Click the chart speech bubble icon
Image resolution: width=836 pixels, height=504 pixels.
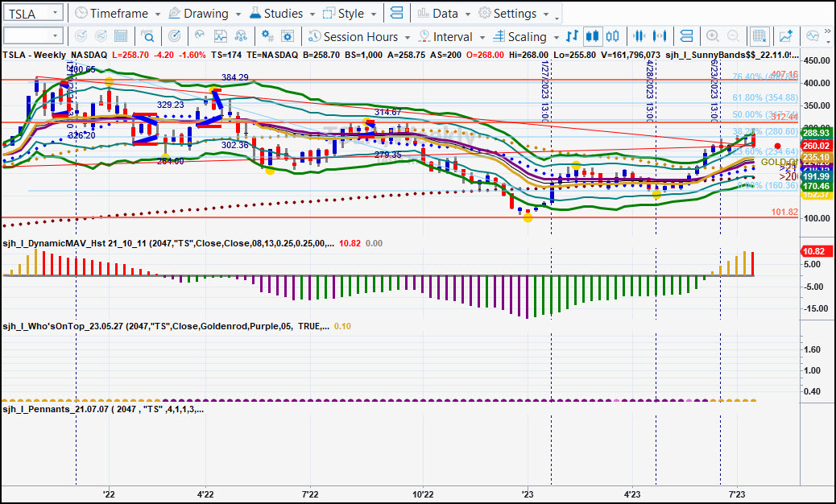pos(813,36)
